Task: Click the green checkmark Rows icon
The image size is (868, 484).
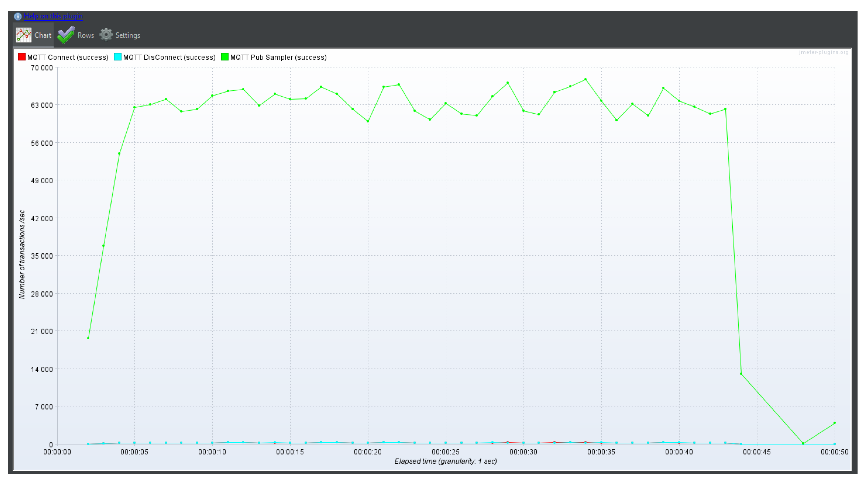Action: click(x=66, y=35)
